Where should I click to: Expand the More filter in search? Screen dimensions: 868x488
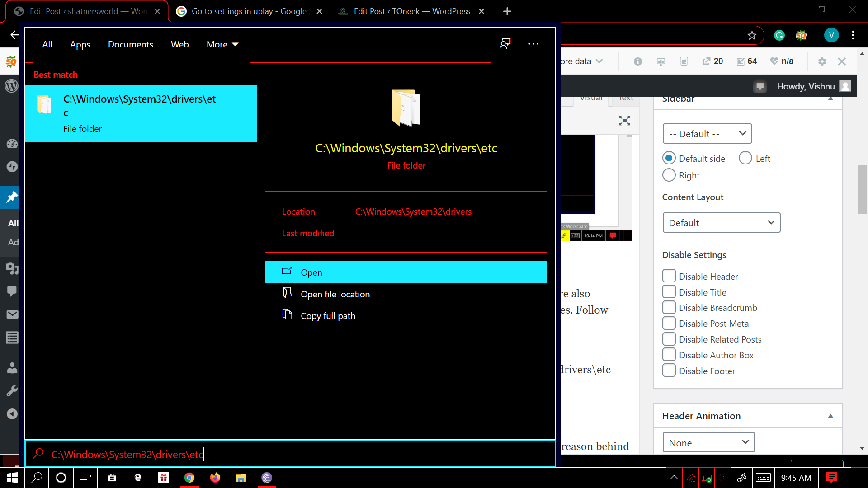pyautogui.click(x=222, y=44)
